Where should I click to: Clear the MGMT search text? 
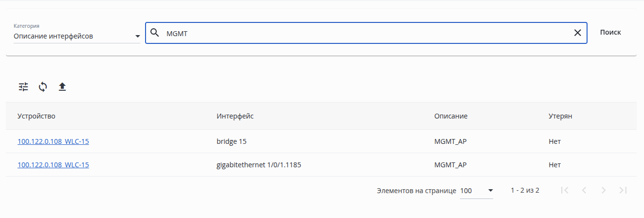click(577, 33)
